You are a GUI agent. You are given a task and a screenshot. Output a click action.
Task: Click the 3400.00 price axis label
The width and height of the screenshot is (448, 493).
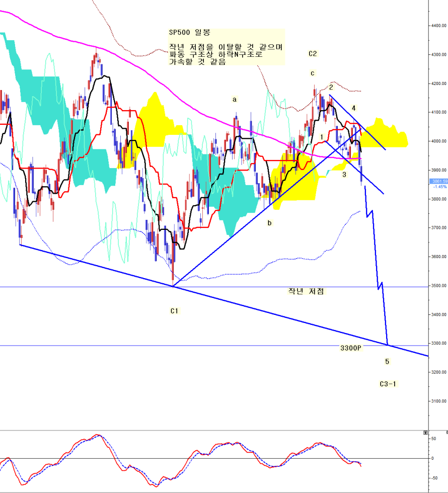coord(439,314)
